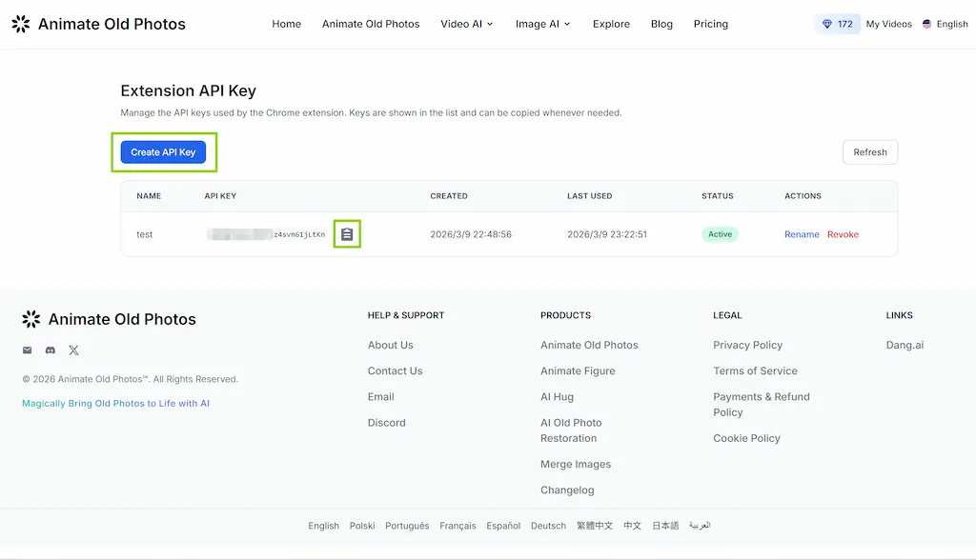The width and height of the screenshot is (976, 560).
Task: Click the footer Animate Old Photos logo
Action: (109, 319)
